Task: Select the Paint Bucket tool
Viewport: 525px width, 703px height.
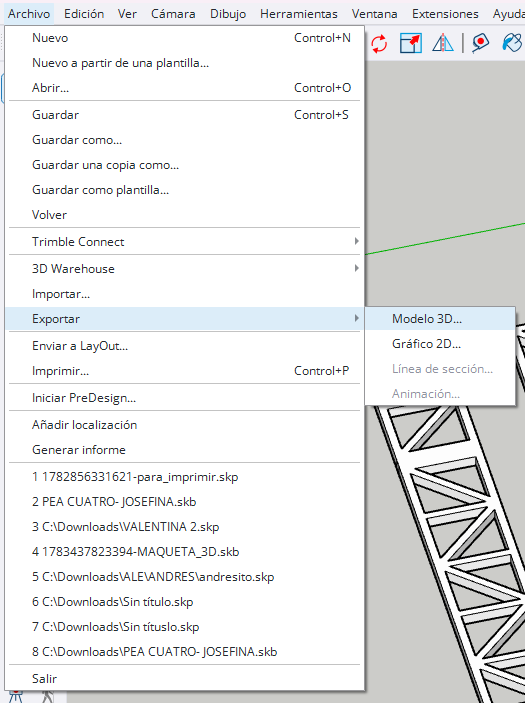Action: click(512, 43)
